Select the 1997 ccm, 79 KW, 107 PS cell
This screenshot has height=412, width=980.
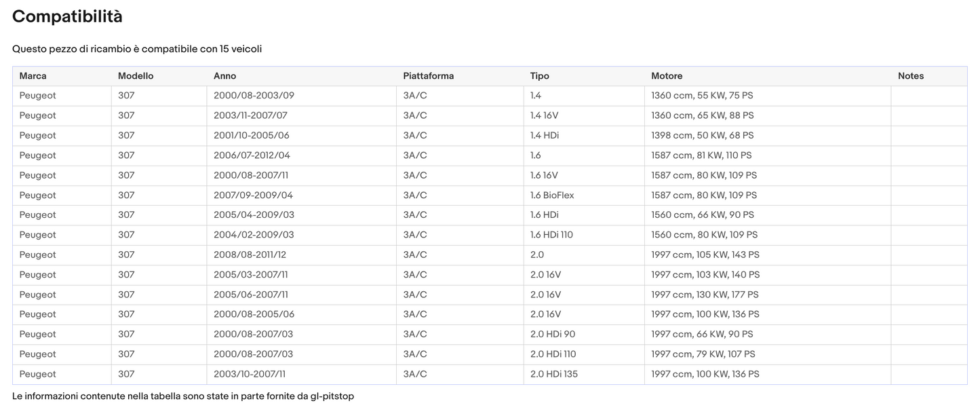(x=703, y=354)
